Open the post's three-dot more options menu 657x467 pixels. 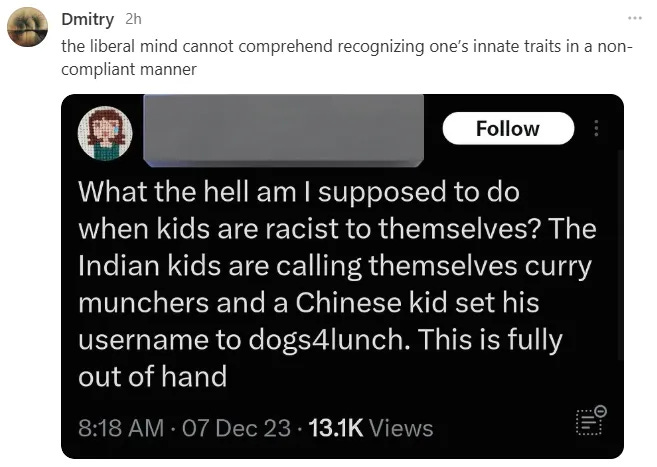635,18
